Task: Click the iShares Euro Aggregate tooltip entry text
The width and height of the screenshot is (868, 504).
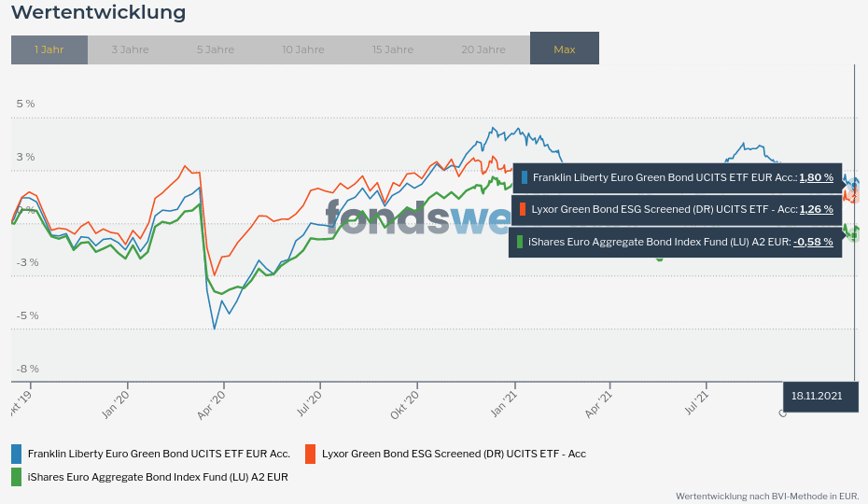Action: point(659,242)
